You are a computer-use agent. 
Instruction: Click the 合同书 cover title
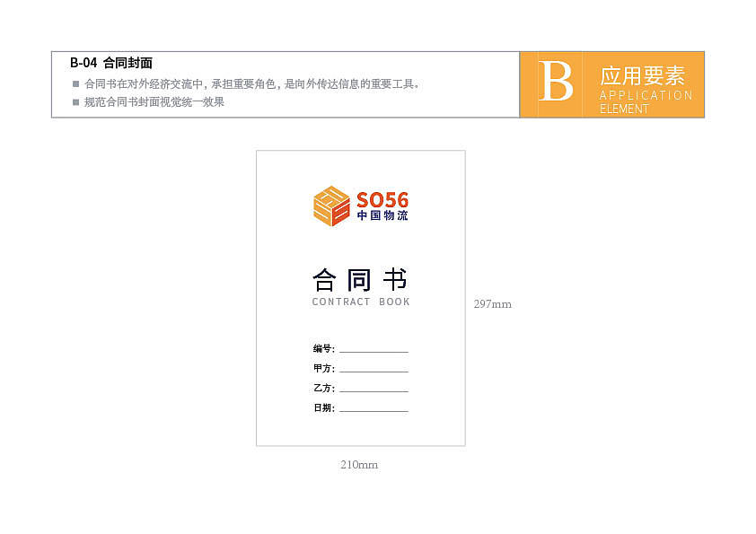[360, 280]
